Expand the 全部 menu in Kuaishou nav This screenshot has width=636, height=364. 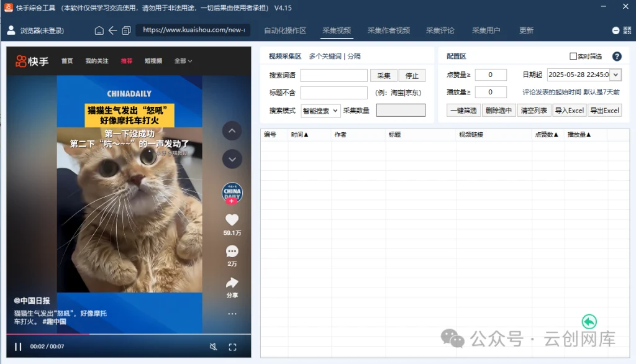(x=183, y=61)
